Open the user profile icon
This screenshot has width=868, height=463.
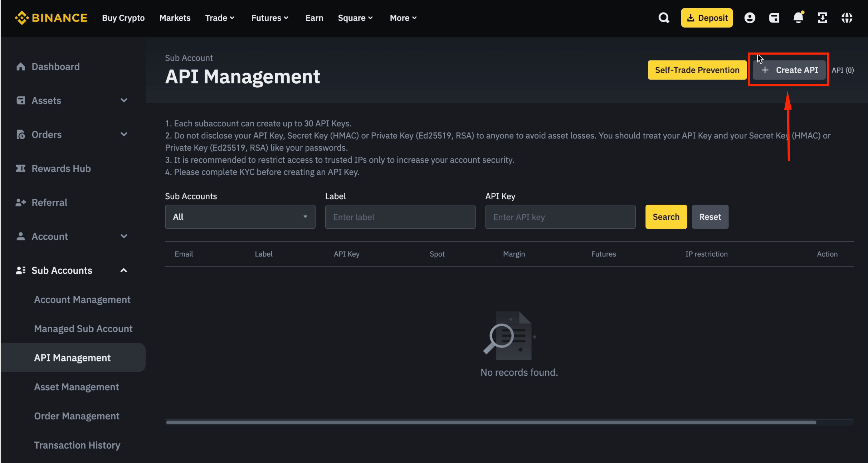[x=750, y=18]
